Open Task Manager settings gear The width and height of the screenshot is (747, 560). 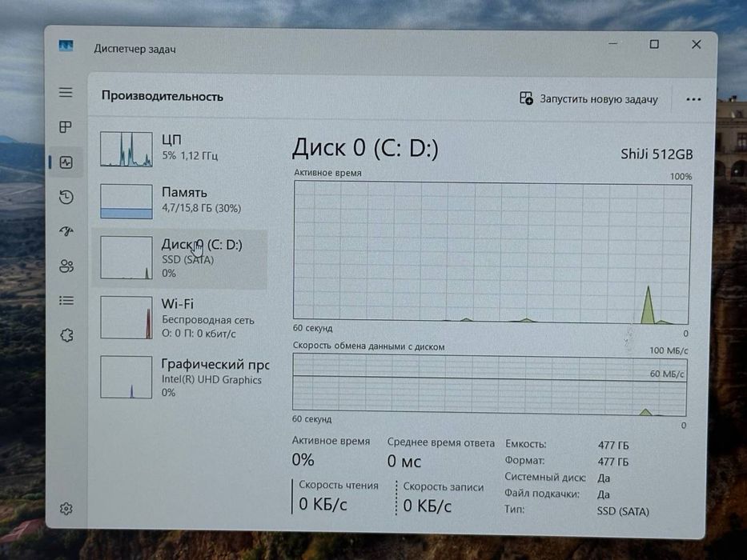(x=66, y=509)
